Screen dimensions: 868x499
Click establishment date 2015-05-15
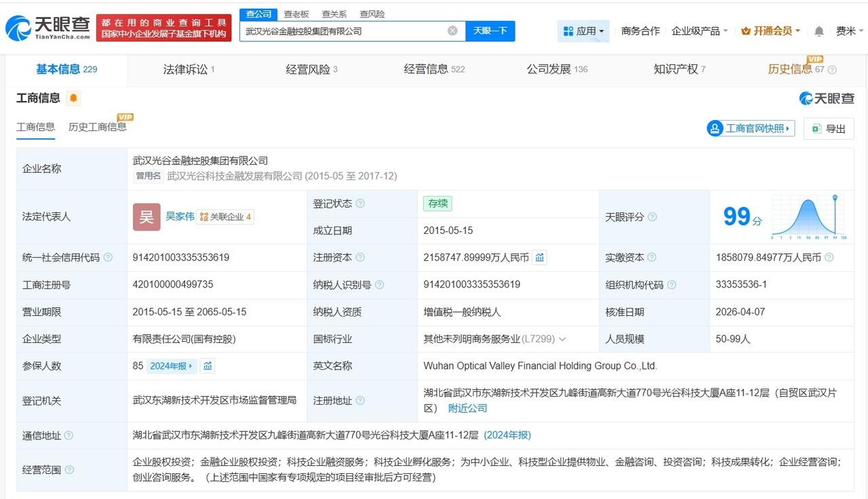pyautogui.click(x=448, y=231)
